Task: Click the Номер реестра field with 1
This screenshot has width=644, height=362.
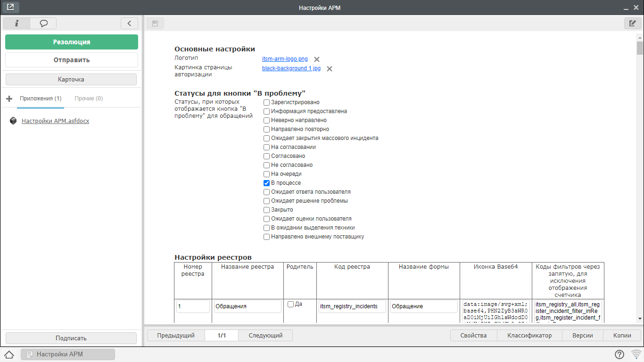Action: 193,306
